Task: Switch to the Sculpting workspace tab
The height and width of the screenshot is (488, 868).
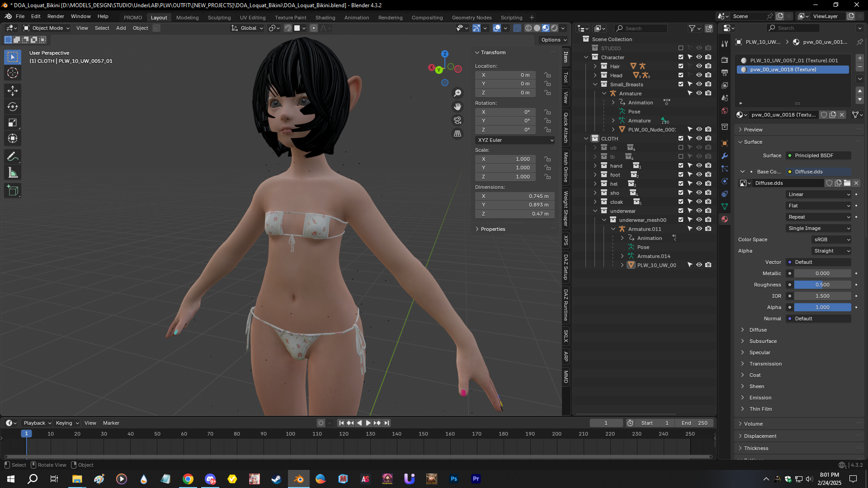Action: click(219, 17)
